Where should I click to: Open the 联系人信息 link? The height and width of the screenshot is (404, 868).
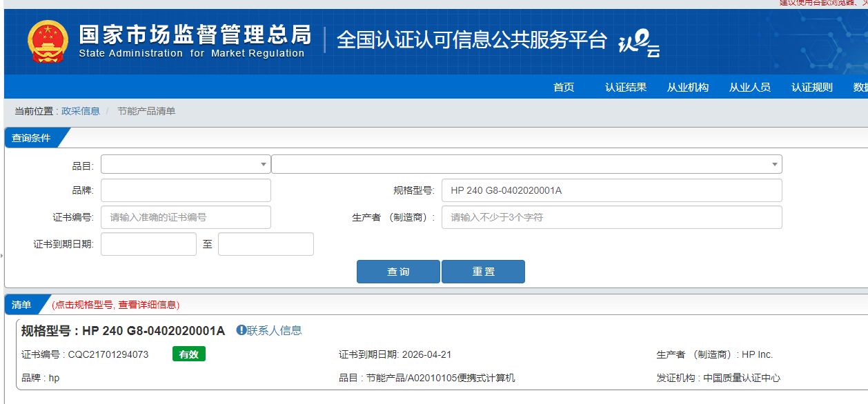point(275,330)
